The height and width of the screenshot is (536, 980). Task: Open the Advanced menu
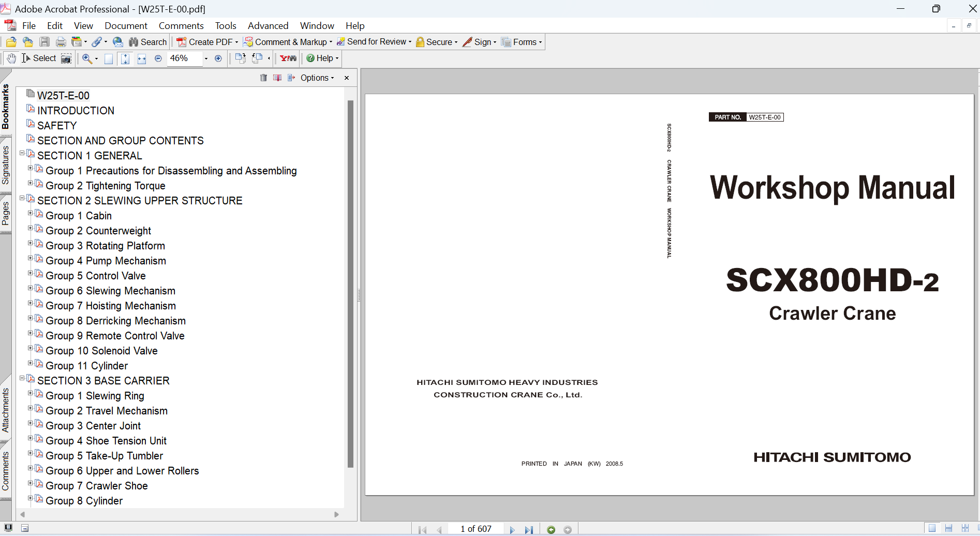click(268, 26)
